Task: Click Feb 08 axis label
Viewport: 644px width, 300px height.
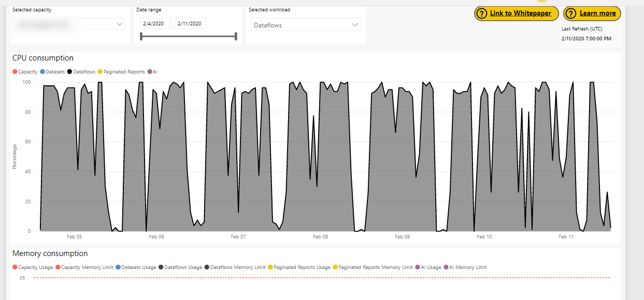Action: tap(321, 237)
